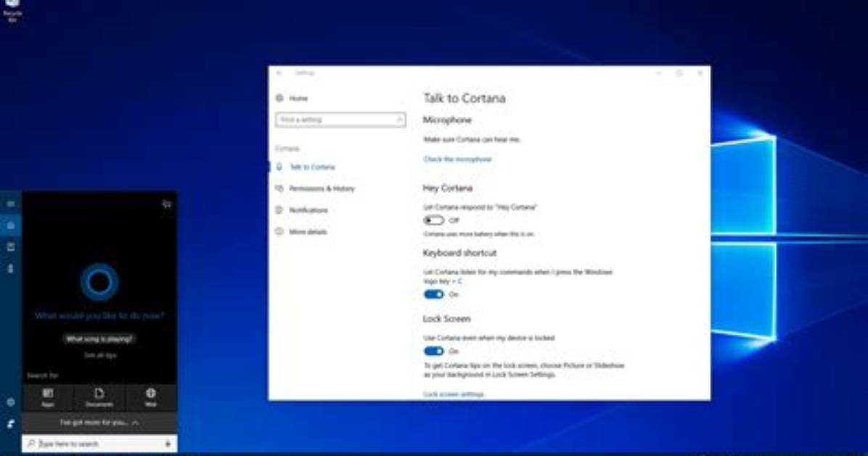
Task: Click the "Lock Screen" section heading
Action: [447, 319]
